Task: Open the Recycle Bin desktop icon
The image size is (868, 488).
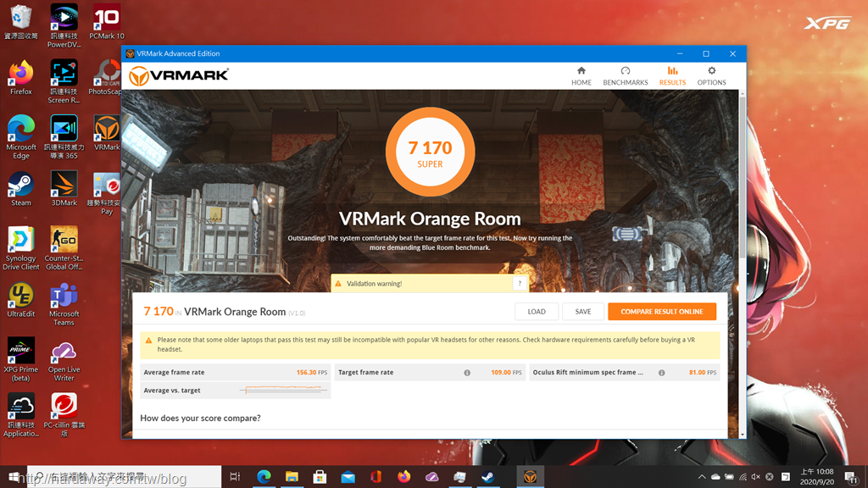Action: click(20, 22)
